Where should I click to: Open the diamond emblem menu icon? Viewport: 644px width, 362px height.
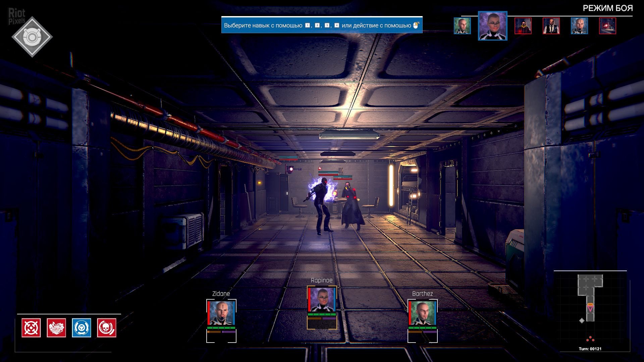32,37
